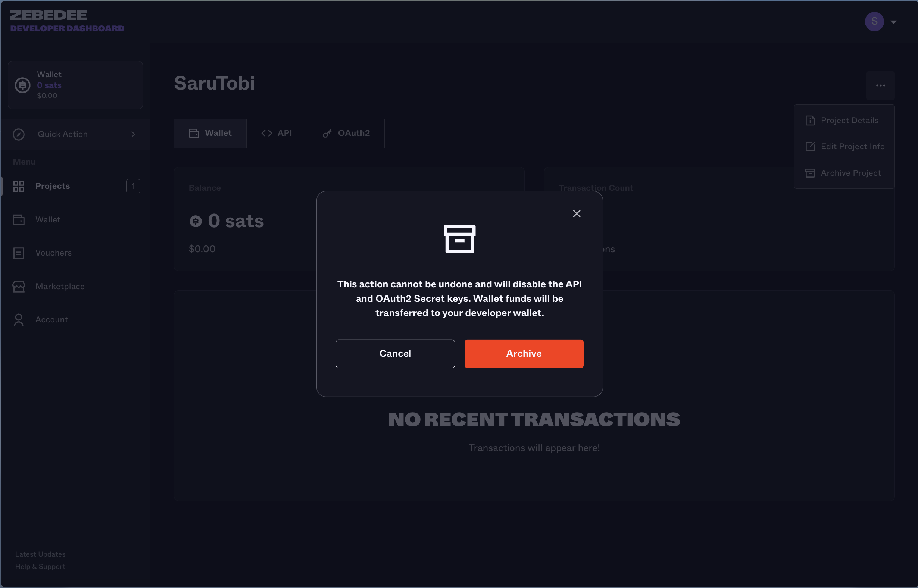Click the developer wallet coin icon
The width and height of the screenshot is (918, 588).
pos(22,85)
